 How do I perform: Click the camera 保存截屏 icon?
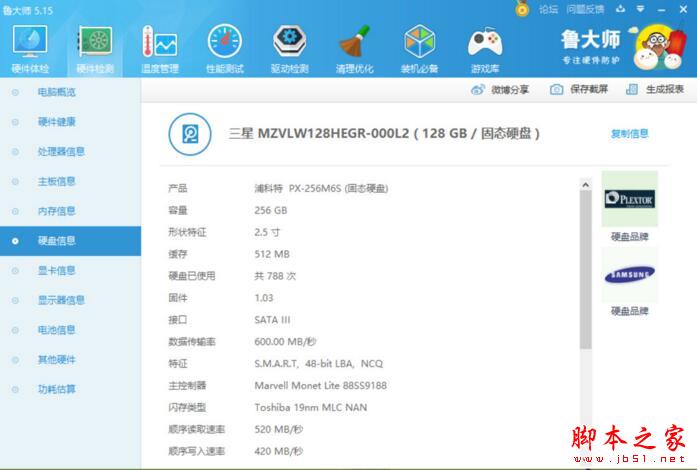click(556, 89)
